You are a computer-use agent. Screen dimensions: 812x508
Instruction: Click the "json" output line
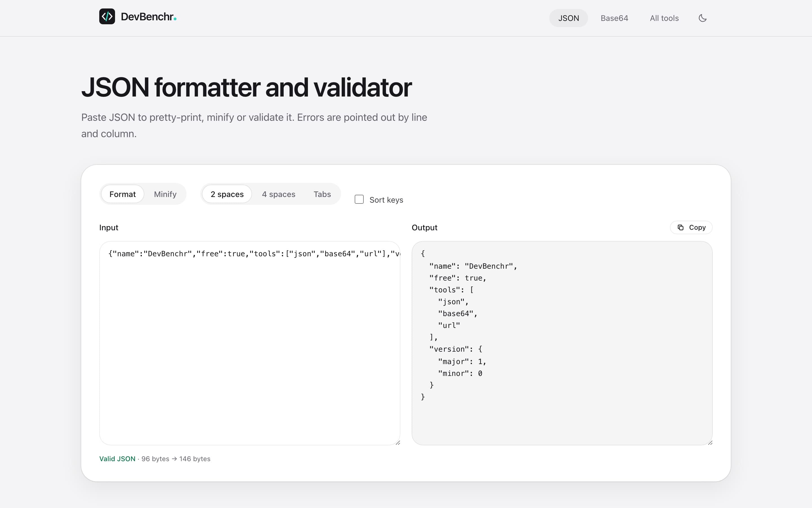[453, 302]
